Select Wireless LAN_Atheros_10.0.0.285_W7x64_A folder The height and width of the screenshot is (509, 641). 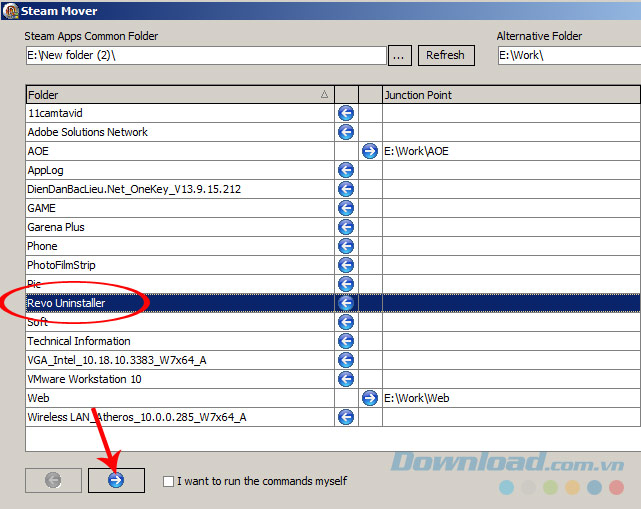coord(180,417)
